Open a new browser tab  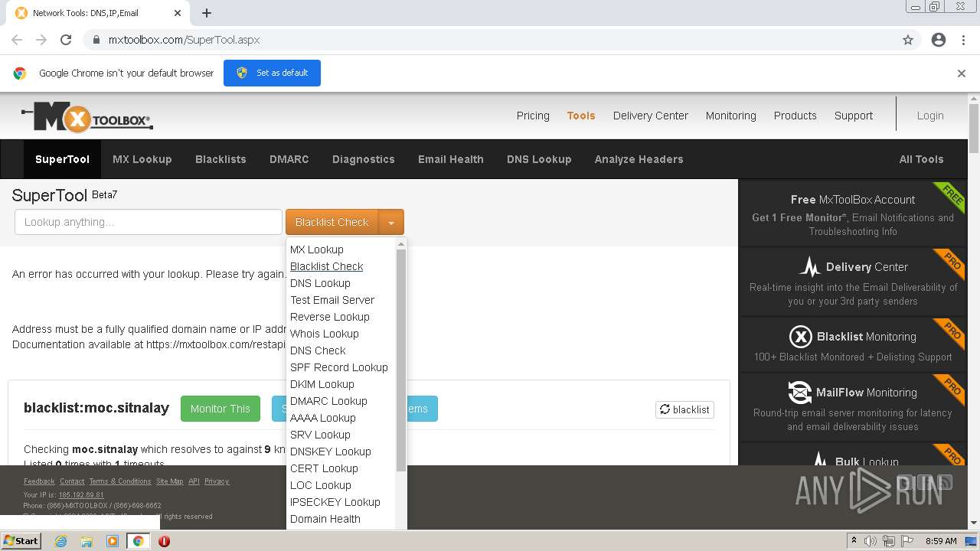pyautogui.click(x=207, y=13)
